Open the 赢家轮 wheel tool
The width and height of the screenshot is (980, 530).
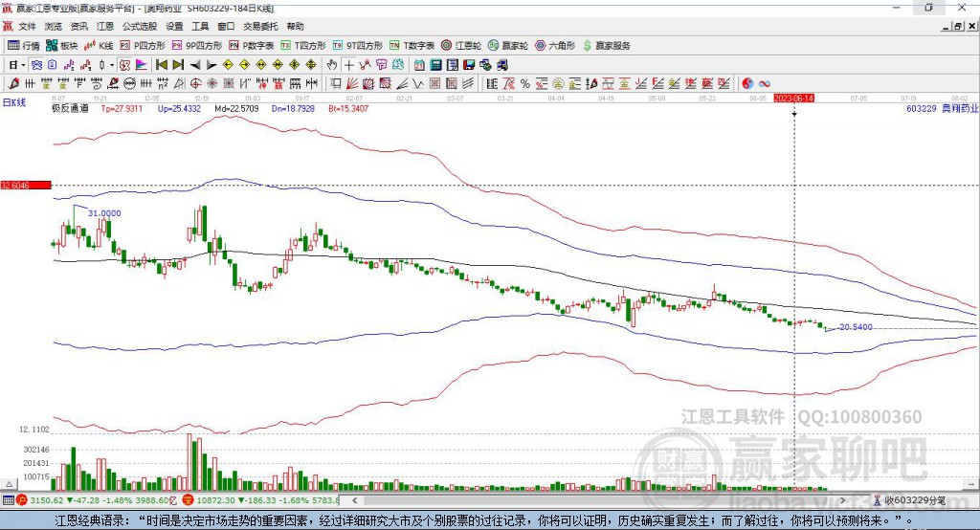click(508, 46)
